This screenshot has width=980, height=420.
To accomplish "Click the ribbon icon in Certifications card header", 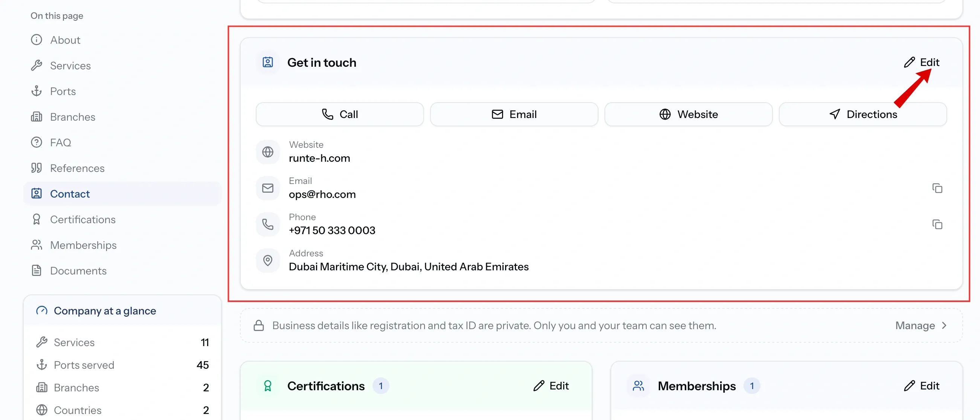I will pos(268,386).
